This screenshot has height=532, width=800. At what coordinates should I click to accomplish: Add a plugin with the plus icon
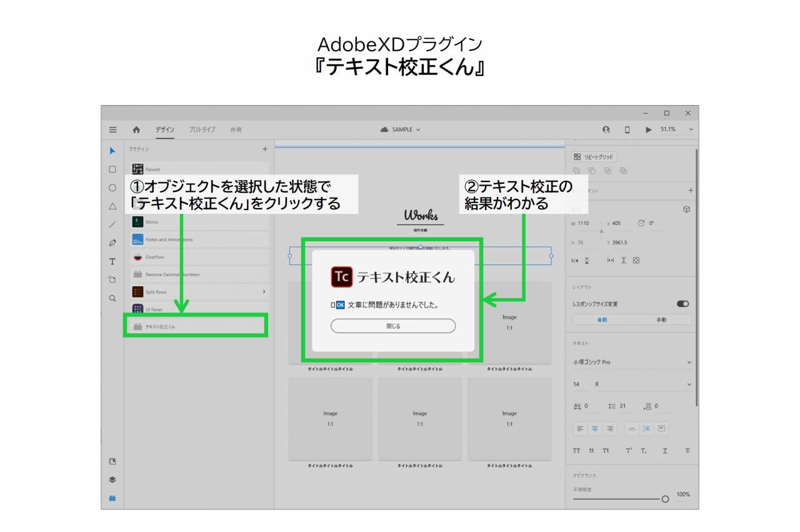pos(265,149)
